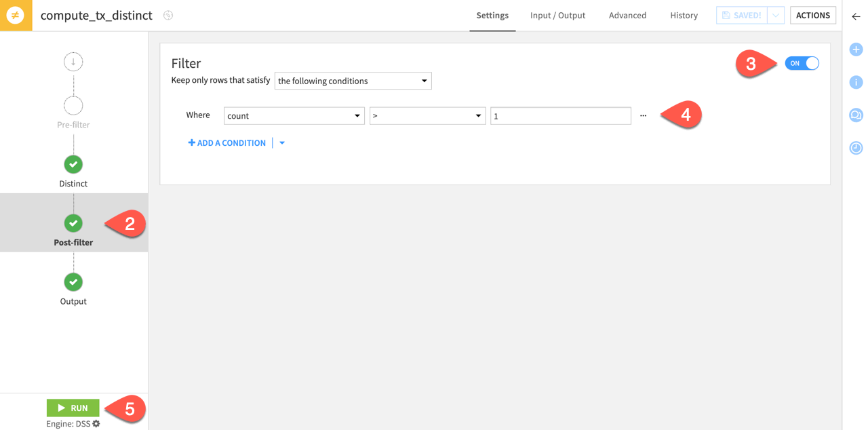Open the greater-than operator dropdown
Image resolution: width=868 pixels, height=430 pixels.
[x=427, y=116]
